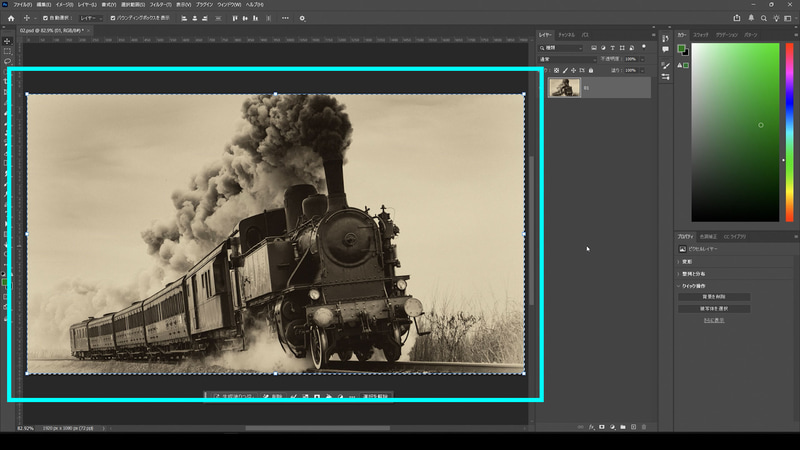Expand the 整列と分布 section
Screen dimensions: 800x450
point(693,272)
